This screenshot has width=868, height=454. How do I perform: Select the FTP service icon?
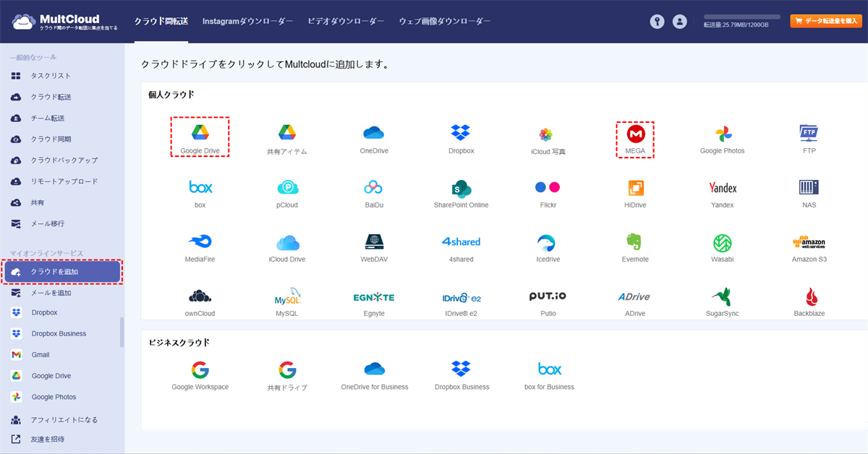tap(809, 132)
